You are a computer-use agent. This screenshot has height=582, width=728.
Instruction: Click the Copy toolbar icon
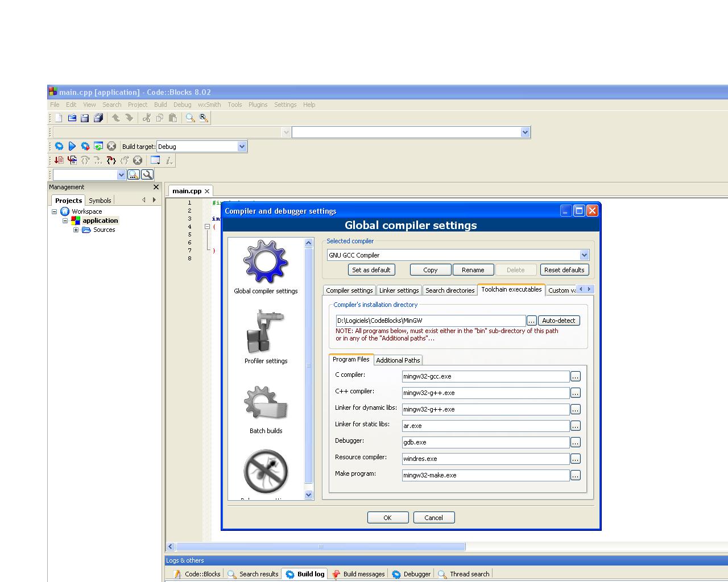tap(160, 118)
